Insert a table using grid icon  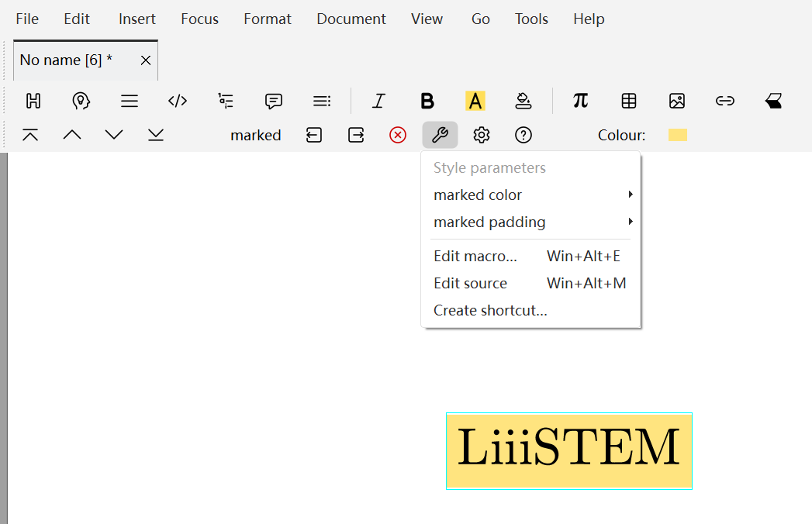[x=629, y=101]
